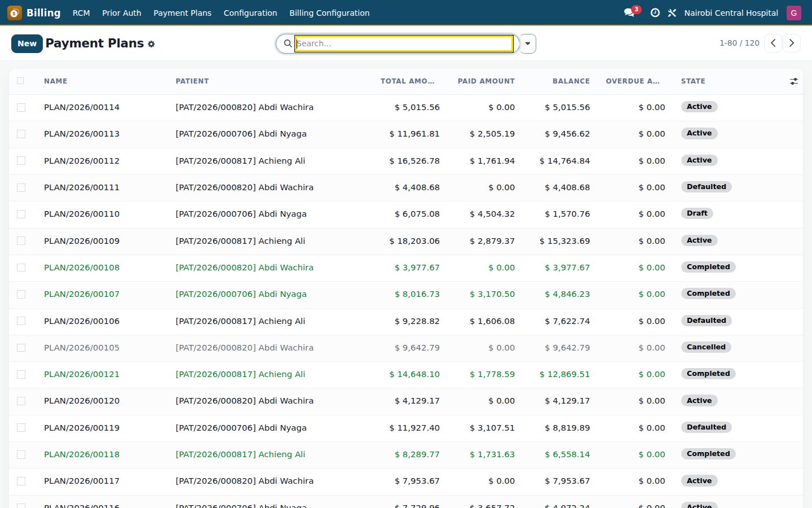The image size is (812, 508).
Task: Open record PLAN/2026/00120
Action: coord(82,401)
